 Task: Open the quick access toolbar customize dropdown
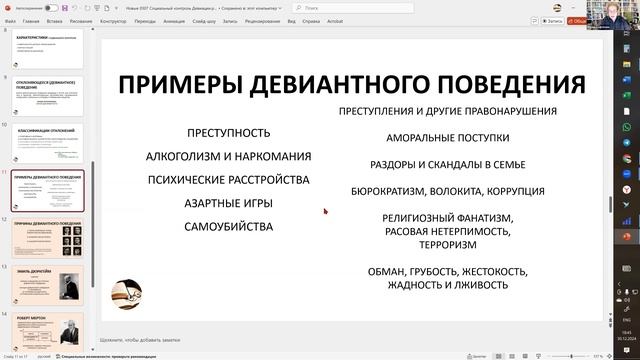point(116,8)
